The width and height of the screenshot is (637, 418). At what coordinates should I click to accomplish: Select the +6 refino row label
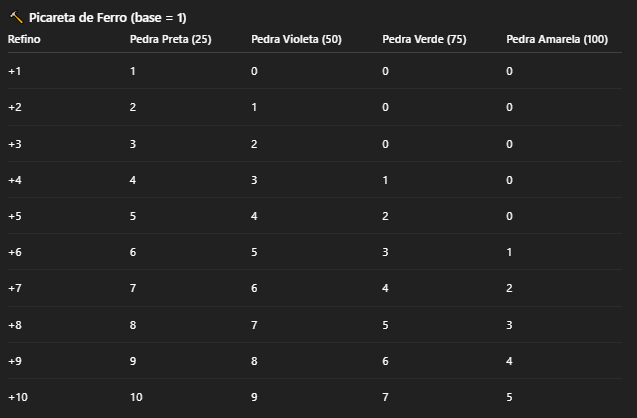pos(15,253)
